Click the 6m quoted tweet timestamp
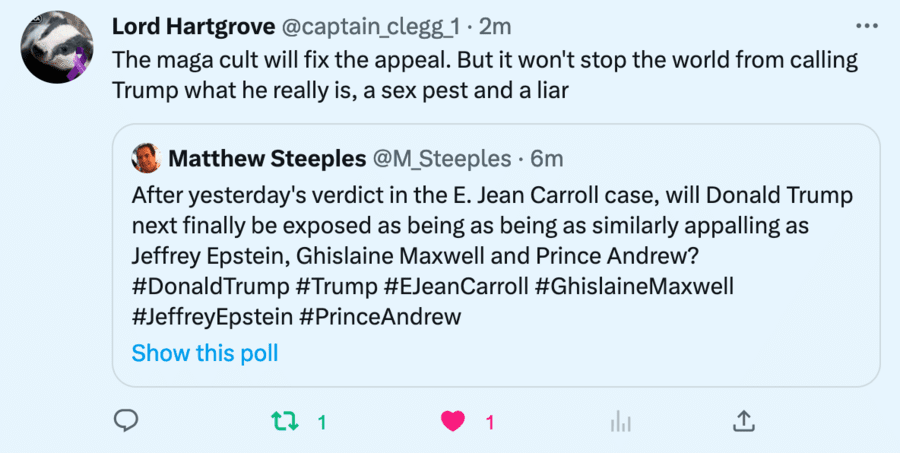The height and width of the screenshot is (453, 900). tap(548, 158)
